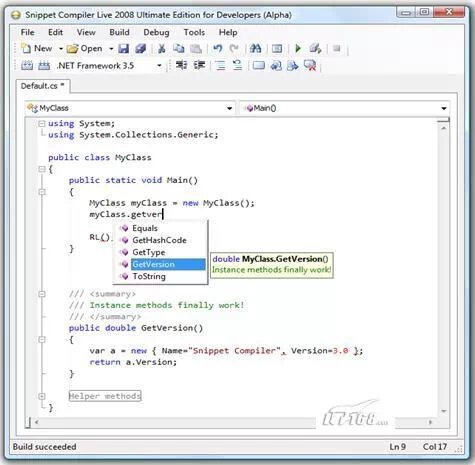Open the File menu
This screenshot has width=475, height=465.
pyautogui.click(x=27, y=32)
